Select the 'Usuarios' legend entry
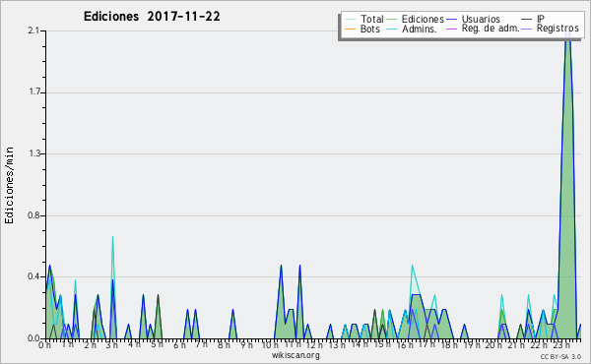 [x=481, y=19]
